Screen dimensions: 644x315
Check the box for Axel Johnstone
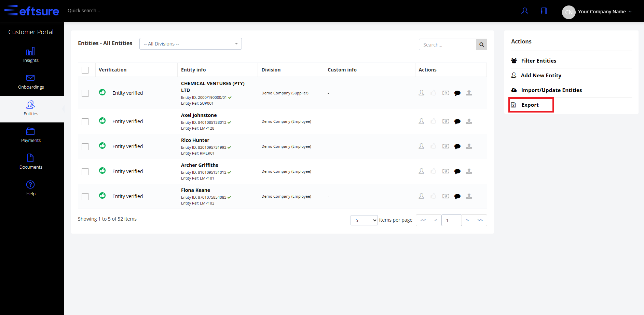(x=85, y=122)
